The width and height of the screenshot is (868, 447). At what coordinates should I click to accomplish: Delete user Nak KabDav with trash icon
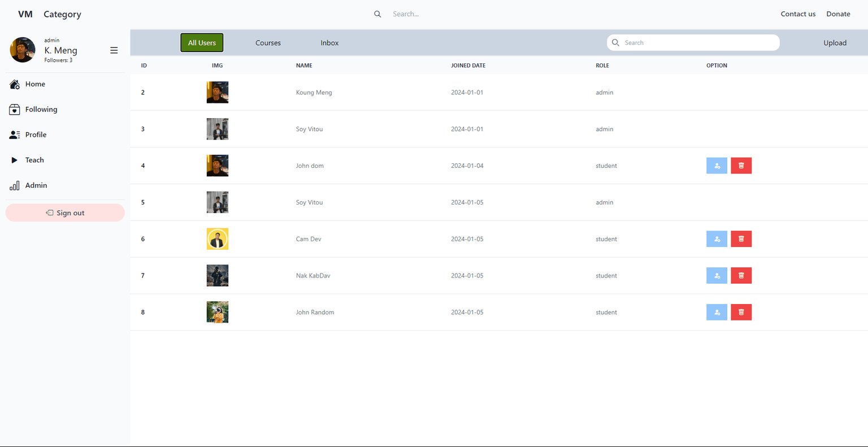coord(741,276)
